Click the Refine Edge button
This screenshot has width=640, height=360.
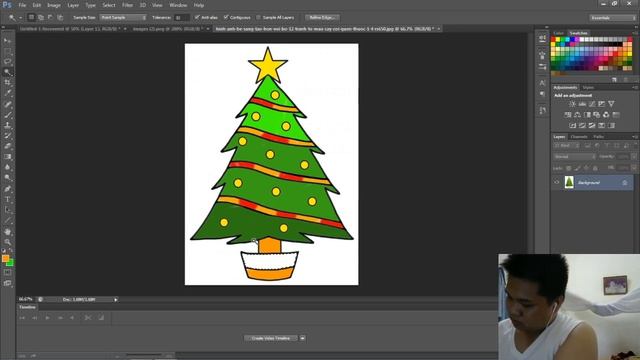click(x=322, y=18)
